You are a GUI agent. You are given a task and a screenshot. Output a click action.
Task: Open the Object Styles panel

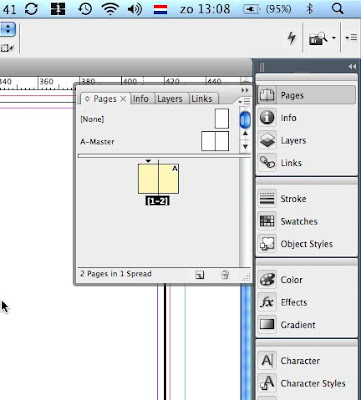coord(306,244)
